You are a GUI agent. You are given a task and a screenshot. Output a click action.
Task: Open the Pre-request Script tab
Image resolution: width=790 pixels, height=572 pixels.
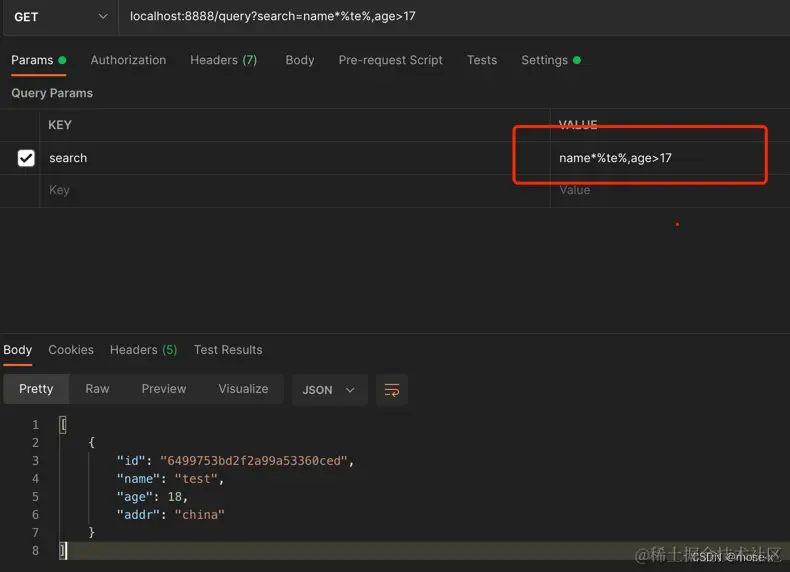(x=390, y=60)
